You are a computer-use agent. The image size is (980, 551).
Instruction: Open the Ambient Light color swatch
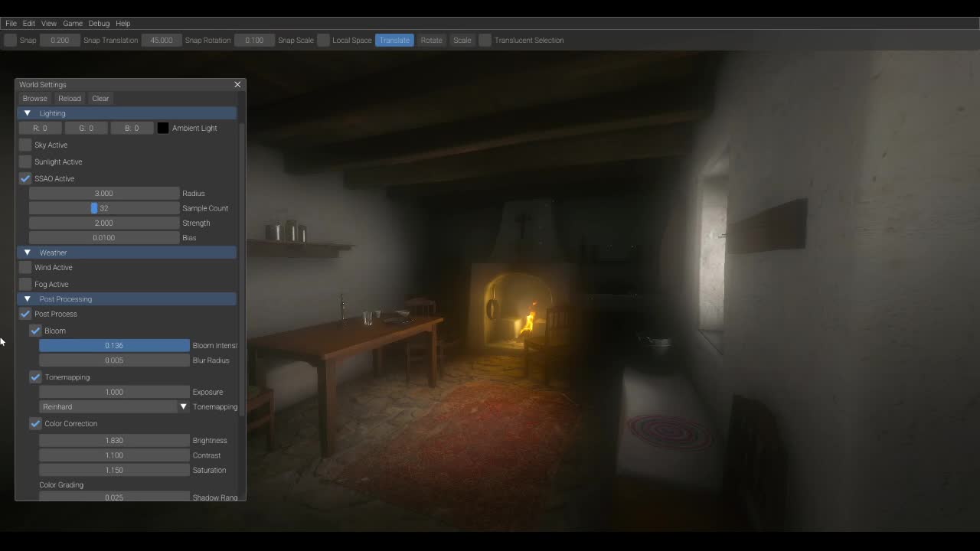point(163,129)
